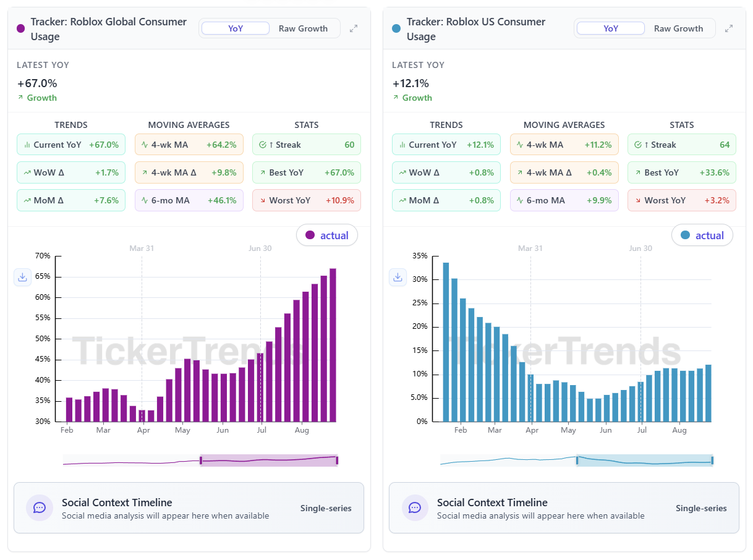Click the Global Social Context Timeline chat icon

pos(40,508)
